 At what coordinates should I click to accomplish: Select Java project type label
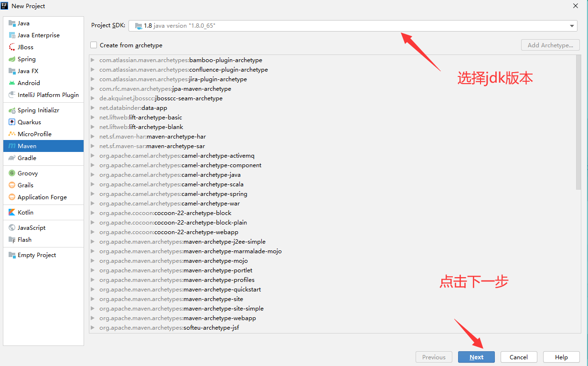pyautogui.click(x=23, y=23)
